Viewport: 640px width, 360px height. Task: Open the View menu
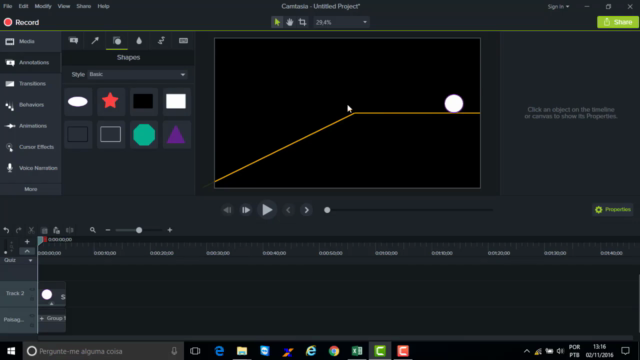pyautogui.click(x=64, y=6)
